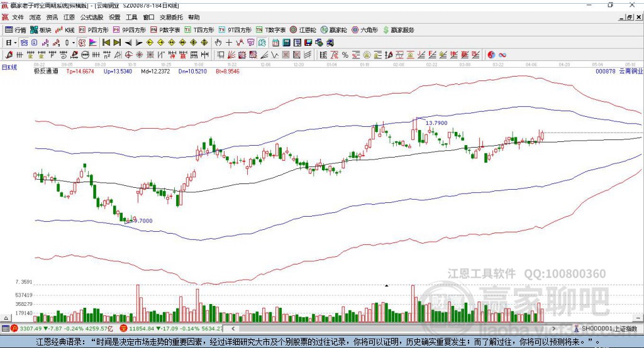644x348 pixels.
Task: Click the 极反通道 indicator label
Action: [x=46, y=71]
